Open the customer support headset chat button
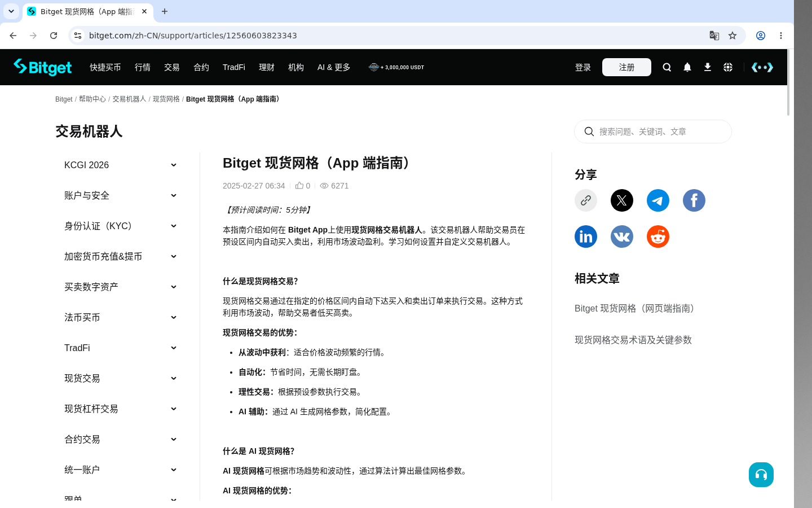The width and height of the screenshot is (812, 508). 761,475
